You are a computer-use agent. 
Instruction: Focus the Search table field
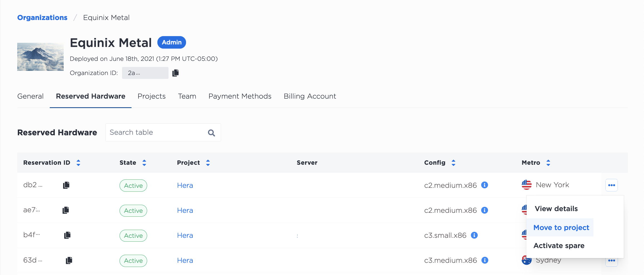click(163, 132)
